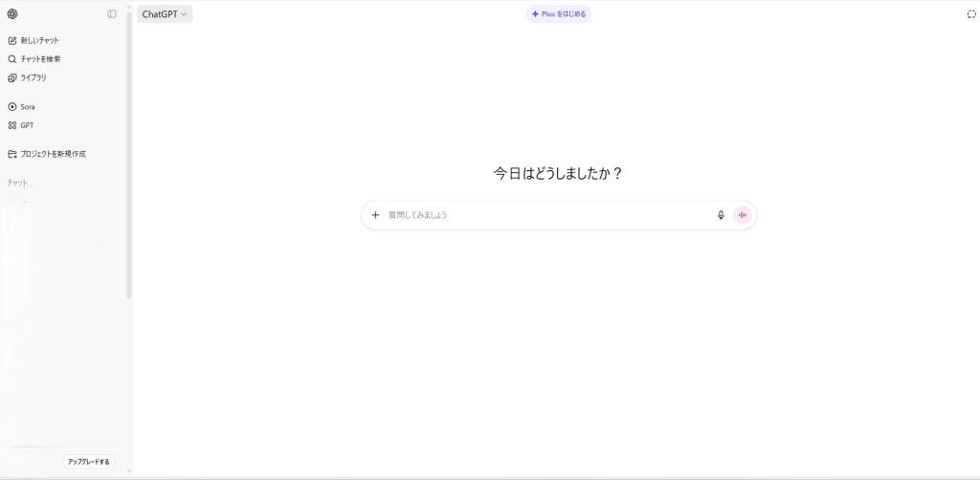The width and height of the screenshot is (980, 480).
Task: Click the sidebar scrollbar up arrow
Action: 129,5
